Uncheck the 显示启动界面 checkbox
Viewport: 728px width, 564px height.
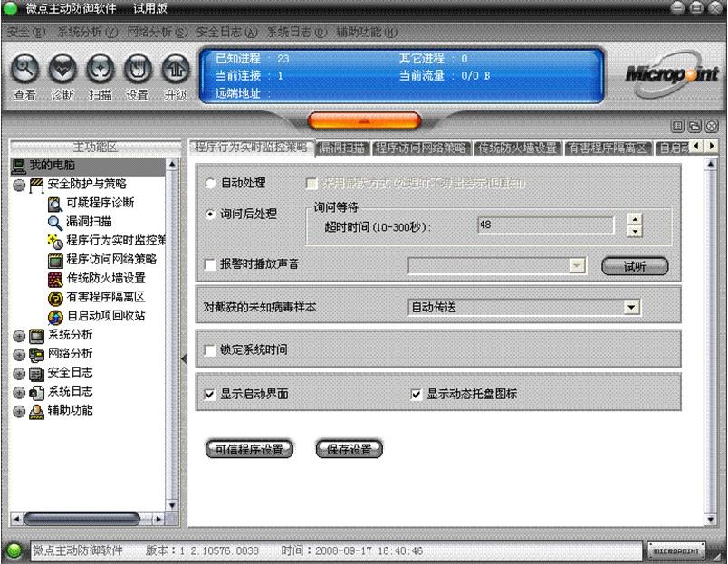(210, 395)
